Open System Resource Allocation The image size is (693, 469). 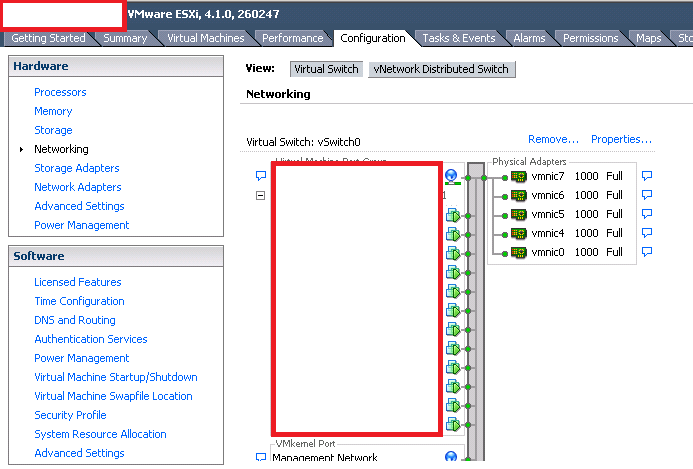[x=100, y=435]
